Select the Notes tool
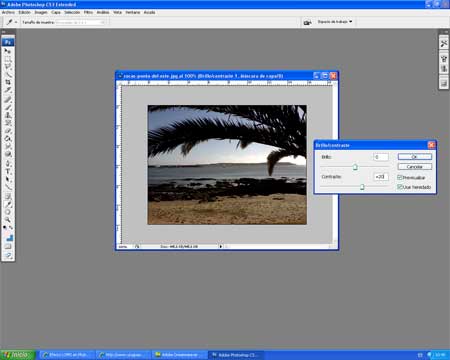Image resolution: width=450 pixels, height=360 pixels. (8, 196)
